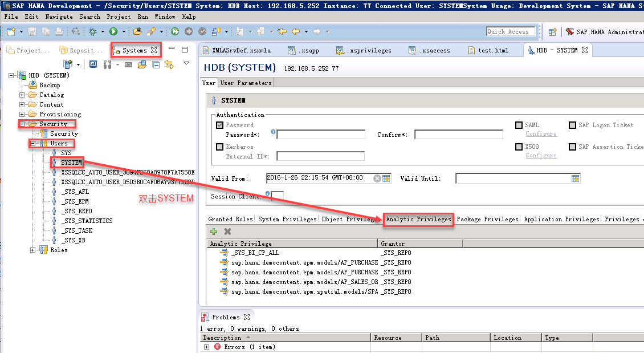The image size is (644, 353).
Task: Click Configure link under SAML
Action: (x=541, y=134)
